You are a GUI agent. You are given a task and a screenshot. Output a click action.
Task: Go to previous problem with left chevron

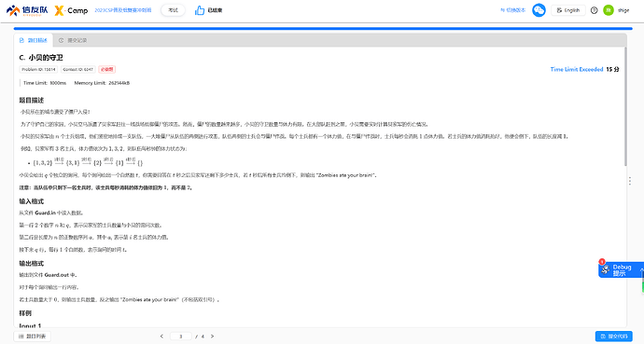(161, 337)
